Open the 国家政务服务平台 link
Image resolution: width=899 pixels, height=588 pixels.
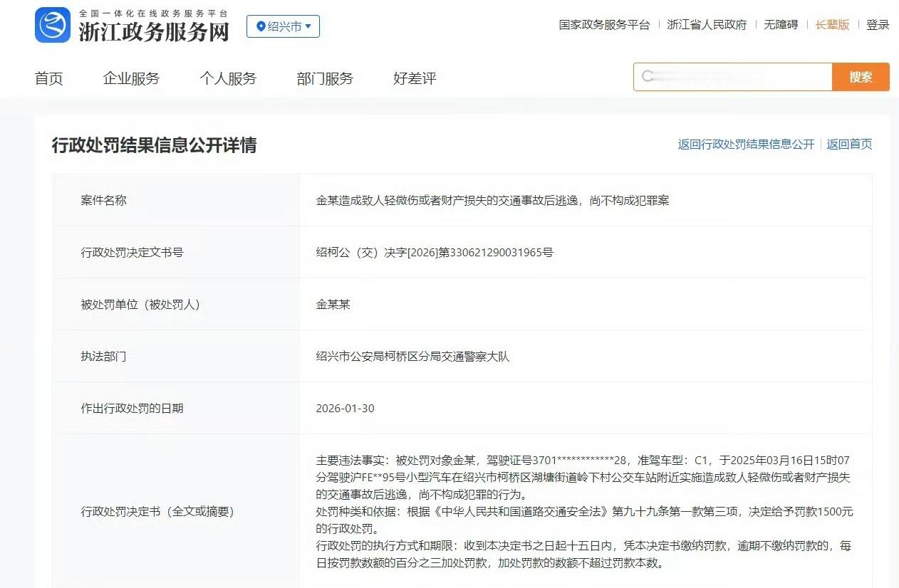pyautogui.click(x=603, y=23)
